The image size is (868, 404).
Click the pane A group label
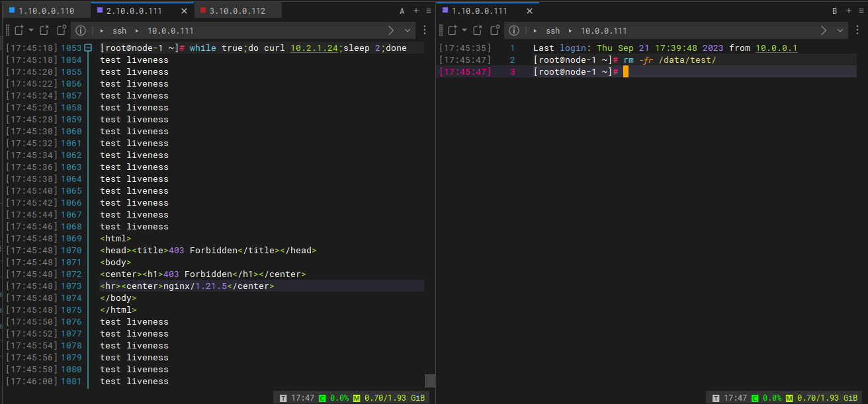402,11
